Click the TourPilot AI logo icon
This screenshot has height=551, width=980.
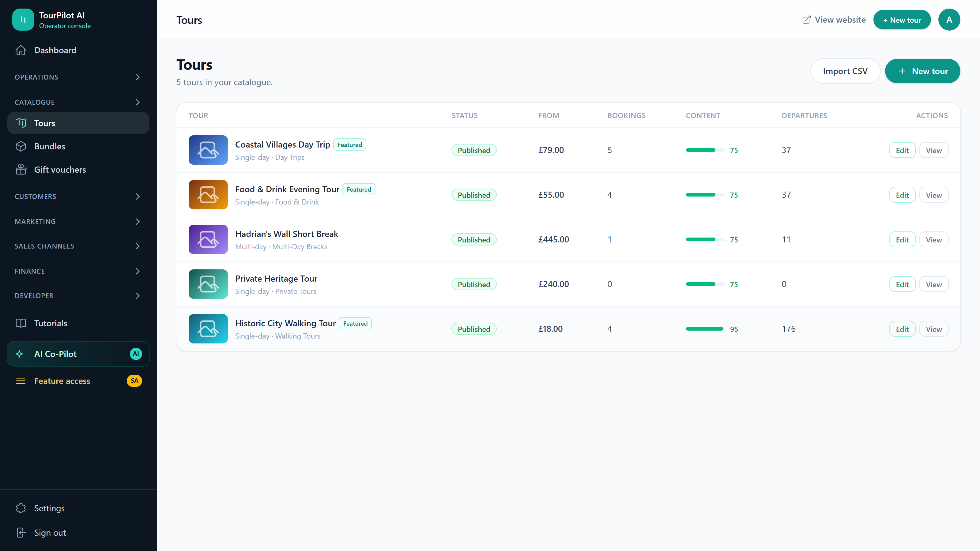[x=23, y=20]
